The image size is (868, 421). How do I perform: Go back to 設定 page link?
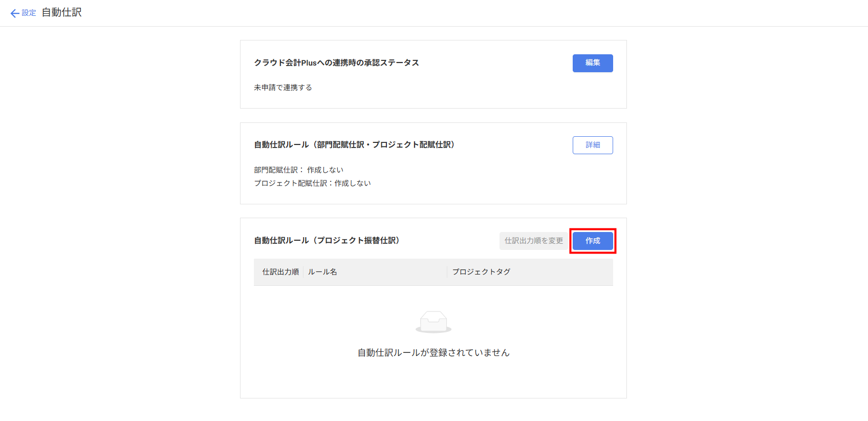point(29,13)
